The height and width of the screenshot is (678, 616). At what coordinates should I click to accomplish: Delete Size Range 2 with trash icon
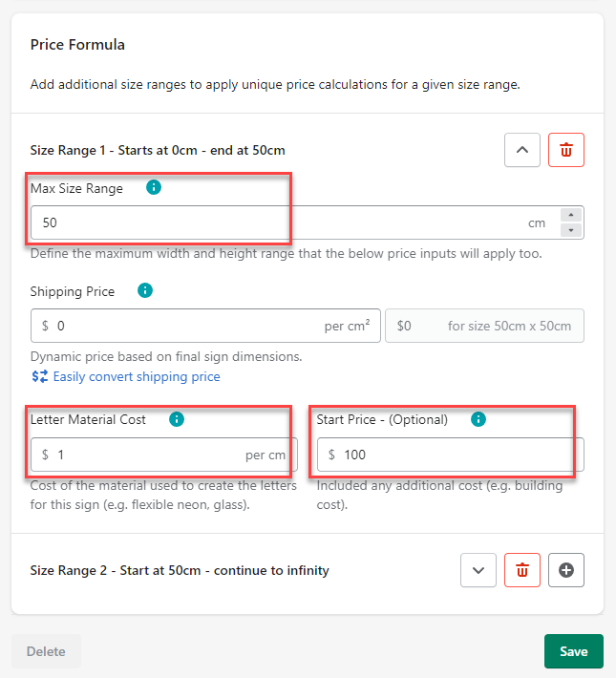pos(522,570)
